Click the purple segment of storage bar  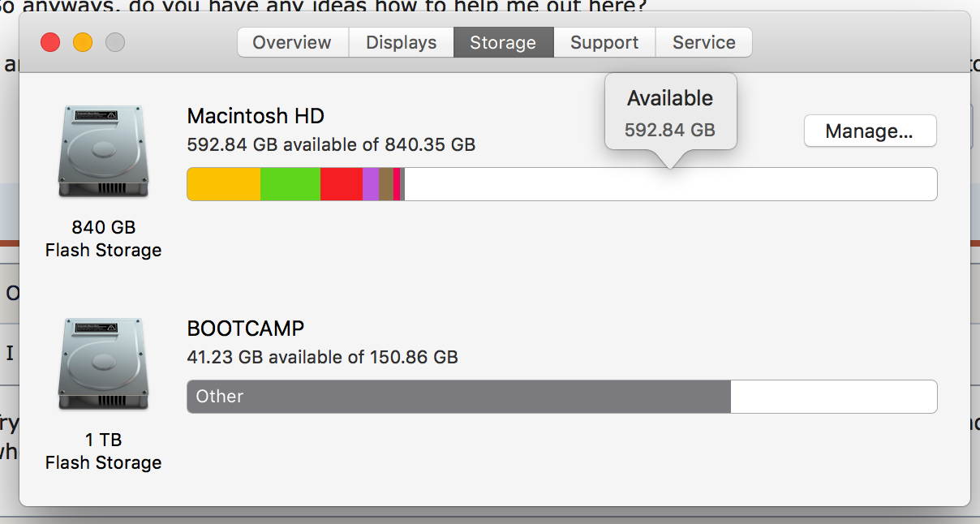click(371, 184)
